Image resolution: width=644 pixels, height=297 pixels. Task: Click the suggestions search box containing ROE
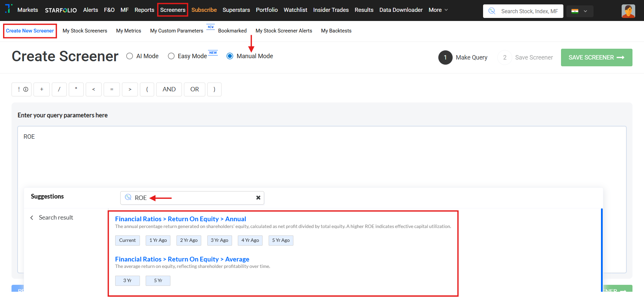(192, 198)
